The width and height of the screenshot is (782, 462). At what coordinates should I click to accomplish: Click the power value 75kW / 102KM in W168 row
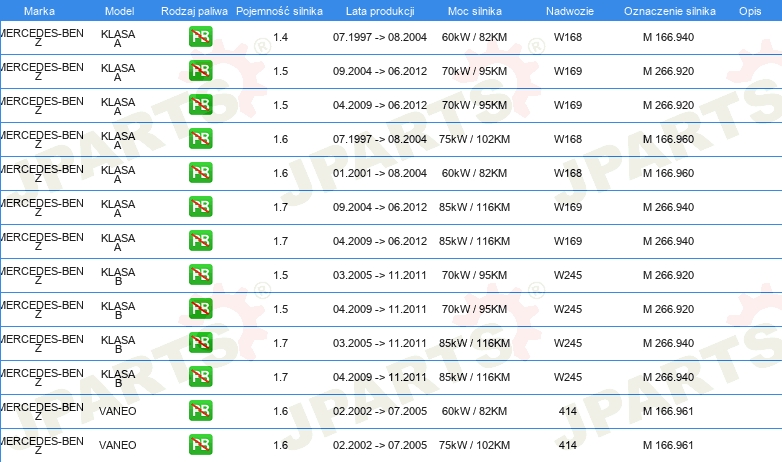click(474, 139)
